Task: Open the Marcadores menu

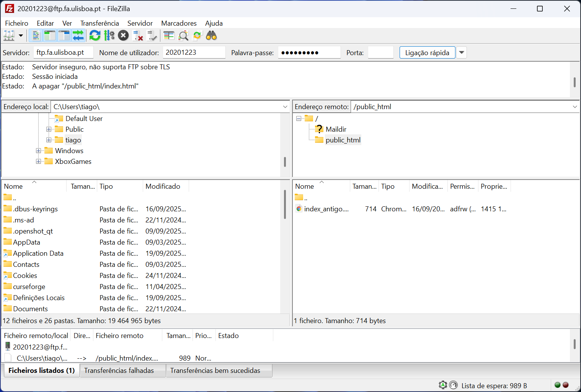Action: (x=179, y=23)
